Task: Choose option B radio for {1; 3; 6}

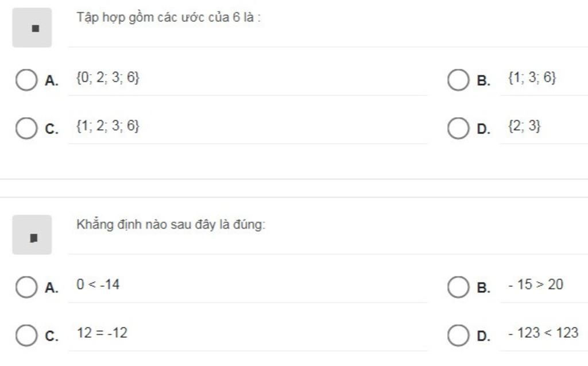Action: (458, 80)
